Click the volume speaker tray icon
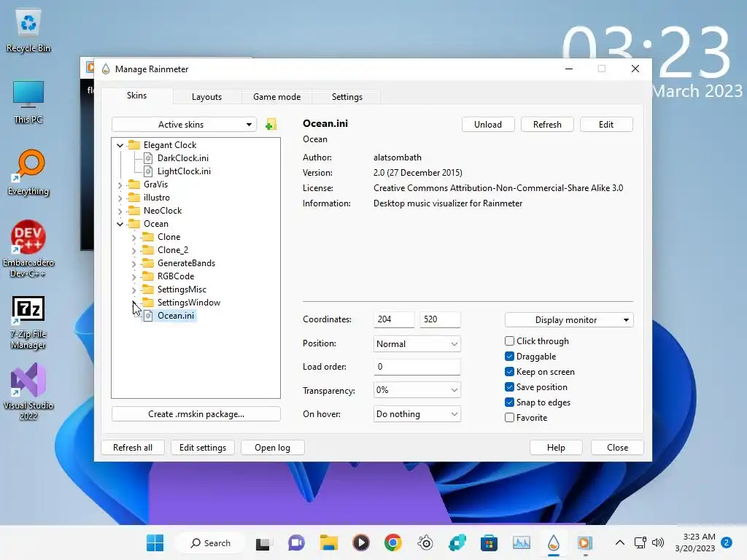 pyautogui.click(x=658, y=542)
